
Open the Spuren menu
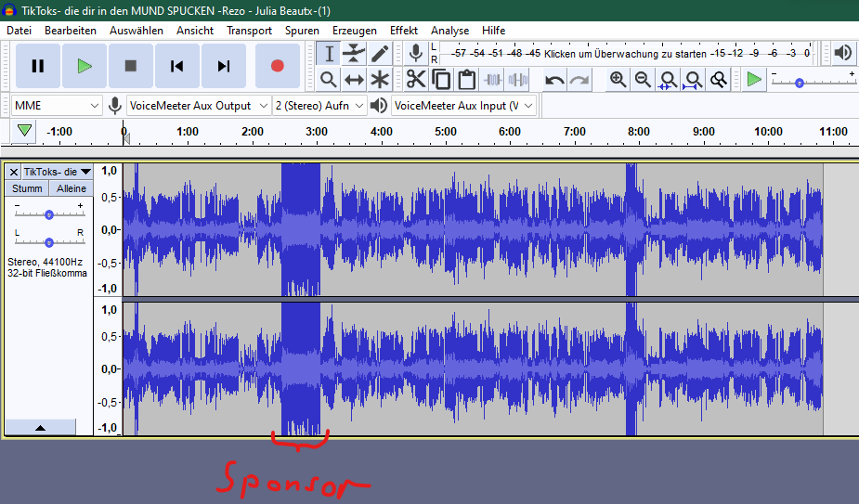pos(302,30)
